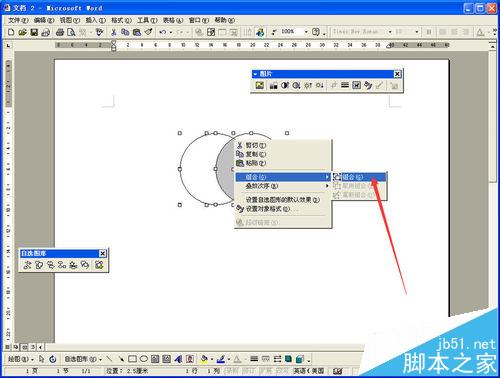The height and width of the screenshot is (378, 500).
Task: Click the Print icon in toolbar
Action: pos(60,32)
